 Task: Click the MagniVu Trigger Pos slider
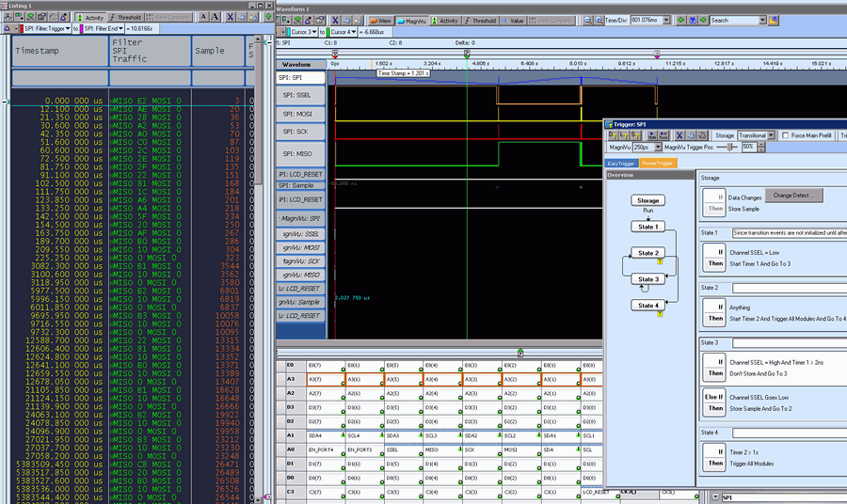tap(727, 148)
